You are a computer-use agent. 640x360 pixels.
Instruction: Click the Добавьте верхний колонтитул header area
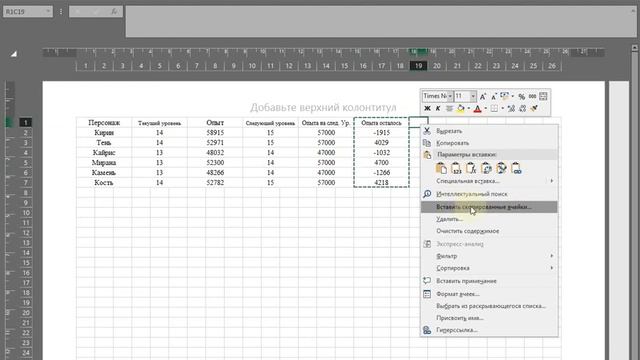(323, 107)
